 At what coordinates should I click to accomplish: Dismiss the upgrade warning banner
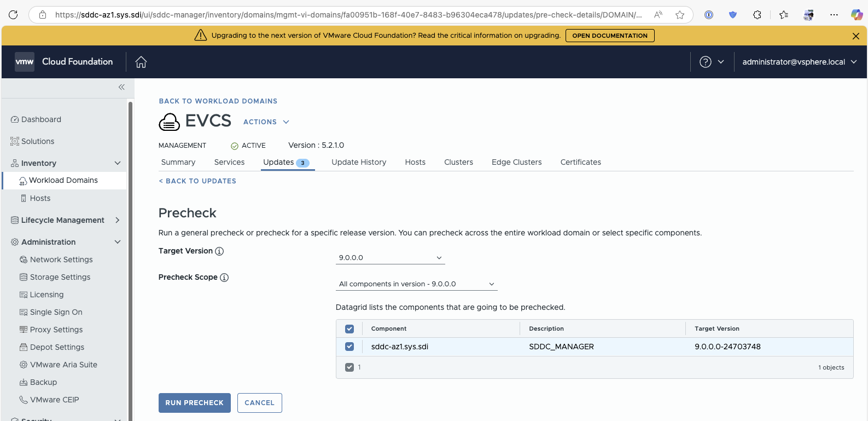pos(856,36)
